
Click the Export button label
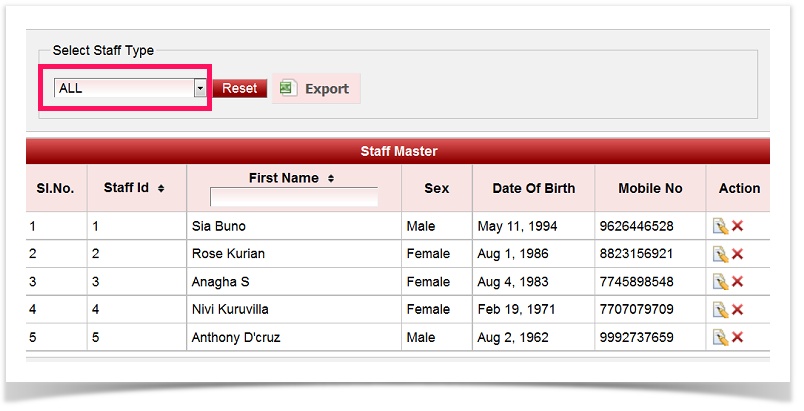coord(326,89)
